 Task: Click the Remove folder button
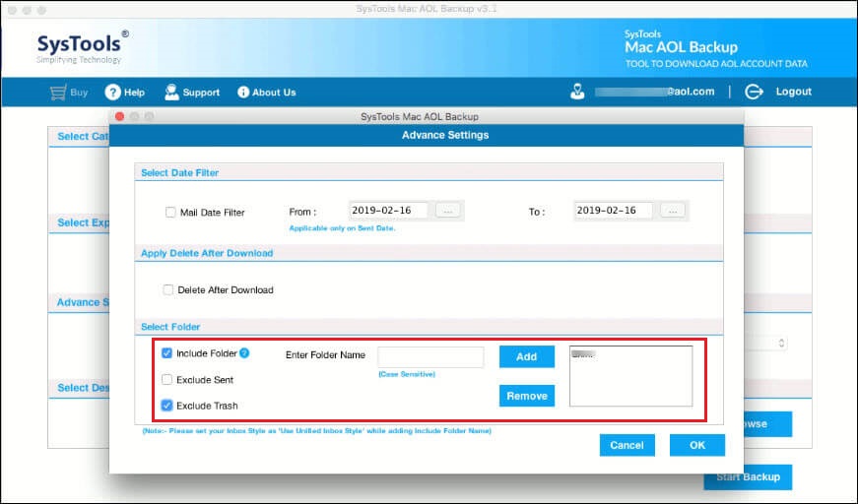tap(526, 396)
